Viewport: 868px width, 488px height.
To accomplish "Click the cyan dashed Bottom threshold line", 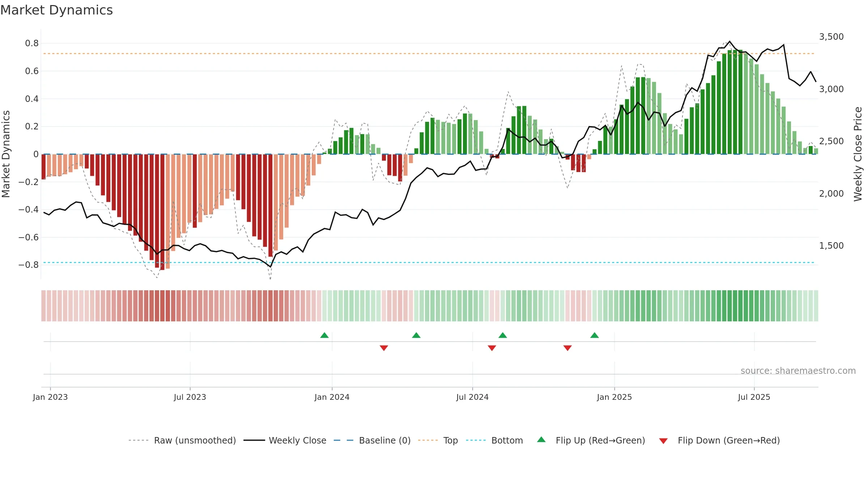I will [429, 262].
